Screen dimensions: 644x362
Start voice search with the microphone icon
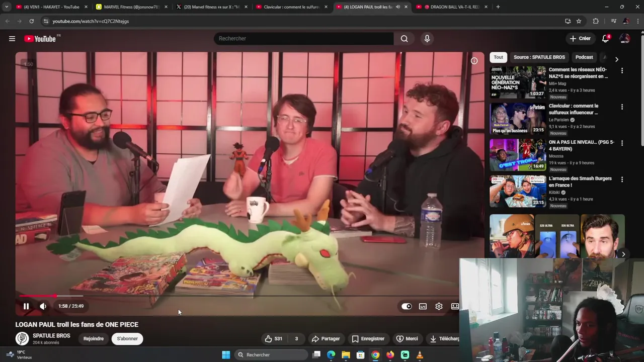point(427,39)
